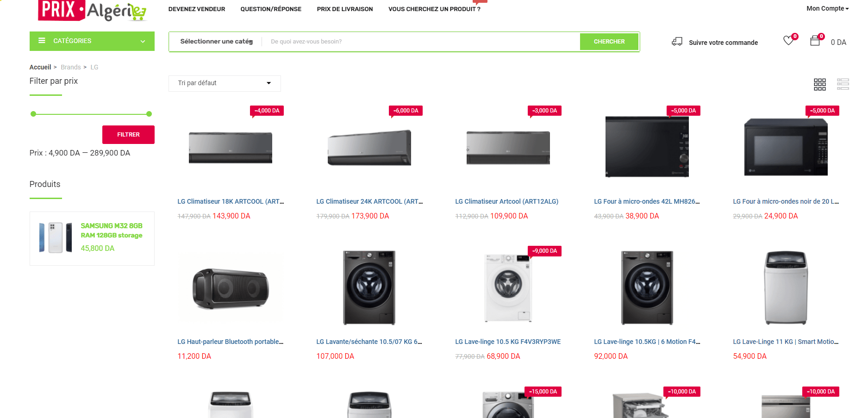Expand the Catégories dropdown

[x=92, y=41]
